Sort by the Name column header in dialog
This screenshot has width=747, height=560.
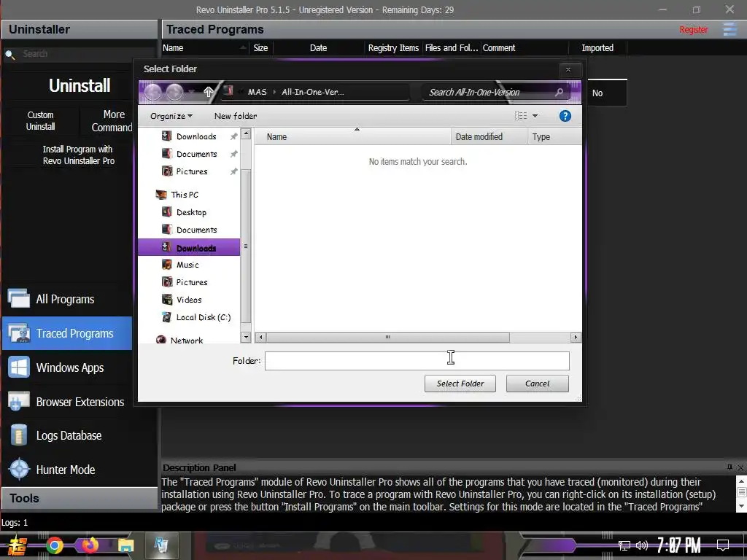coord(352,136)
